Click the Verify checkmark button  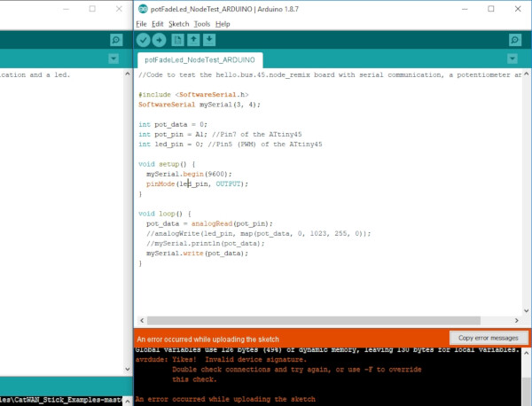point(143,40)
